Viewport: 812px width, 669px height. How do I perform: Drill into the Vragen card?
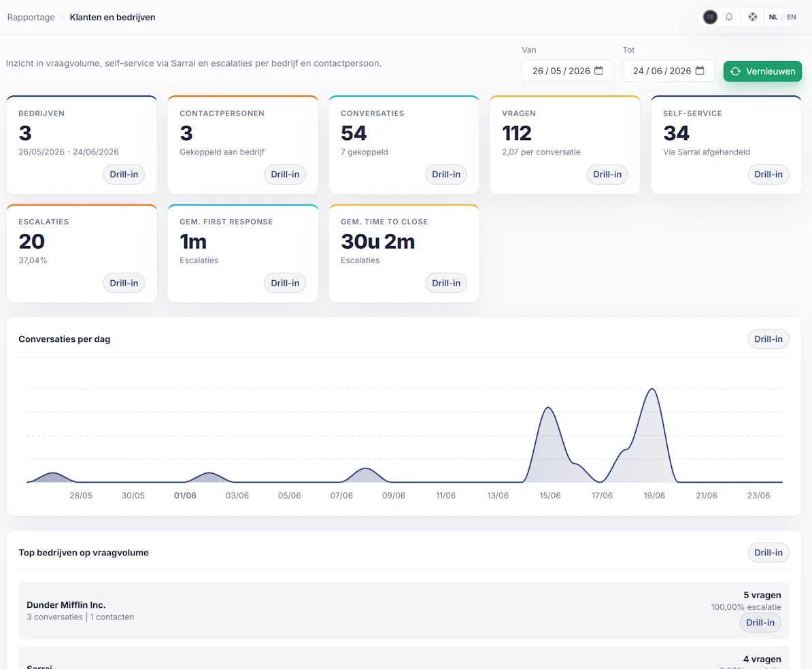point(607,175)
